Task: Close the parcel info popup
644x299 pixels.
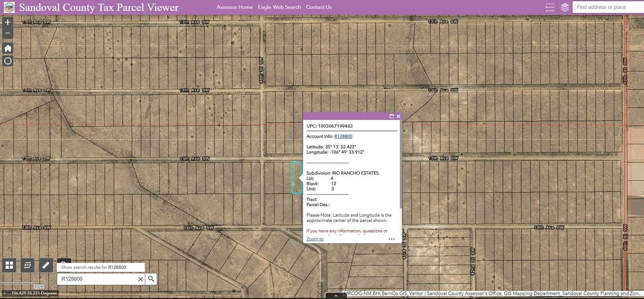Action: coord(398,116)
